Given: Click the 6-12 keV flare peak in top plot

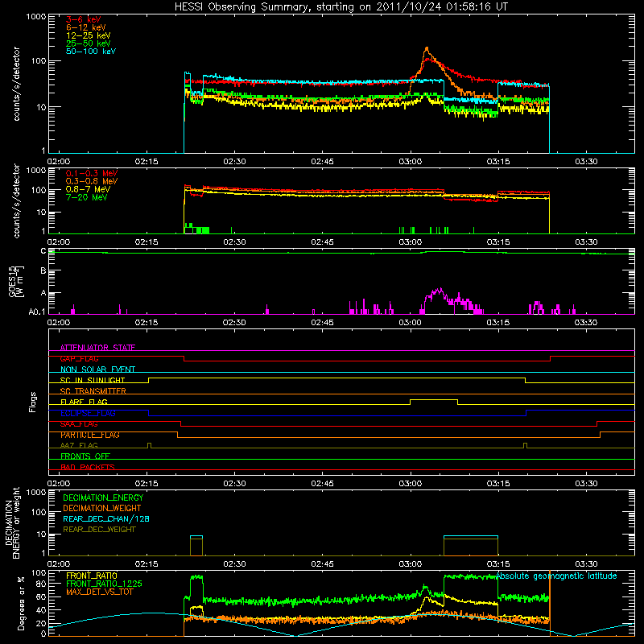Looking at the screenshot, I should point(427,48).
